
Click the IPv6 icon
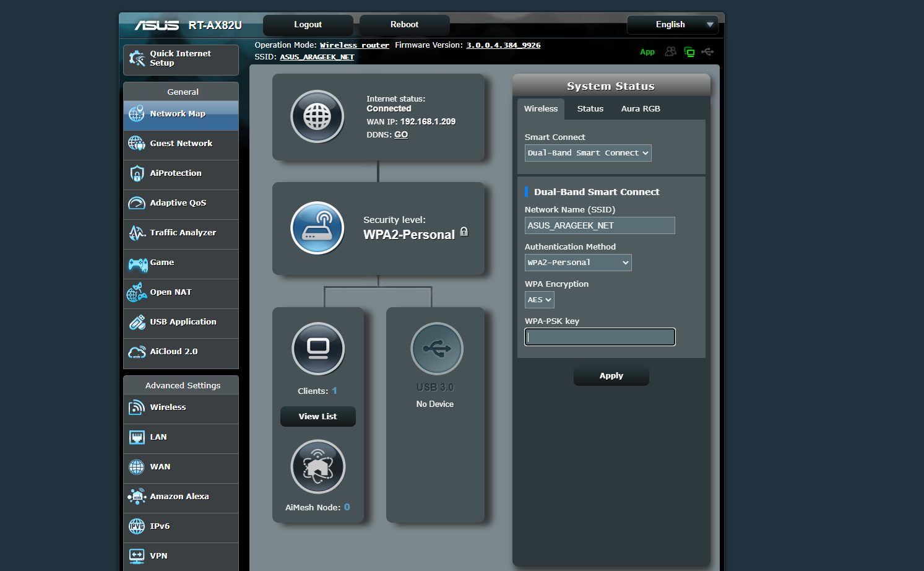point(136,526)
